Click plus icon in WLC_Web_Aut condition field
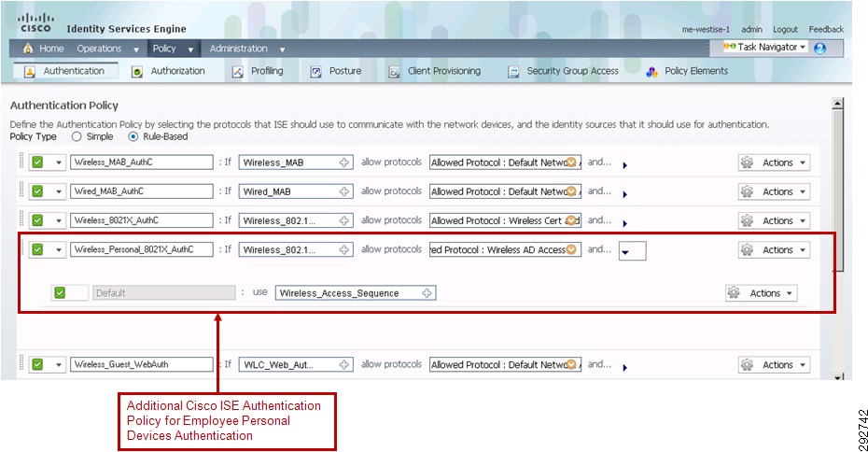Viewport: 868px width, 452px height. point(344,364)
